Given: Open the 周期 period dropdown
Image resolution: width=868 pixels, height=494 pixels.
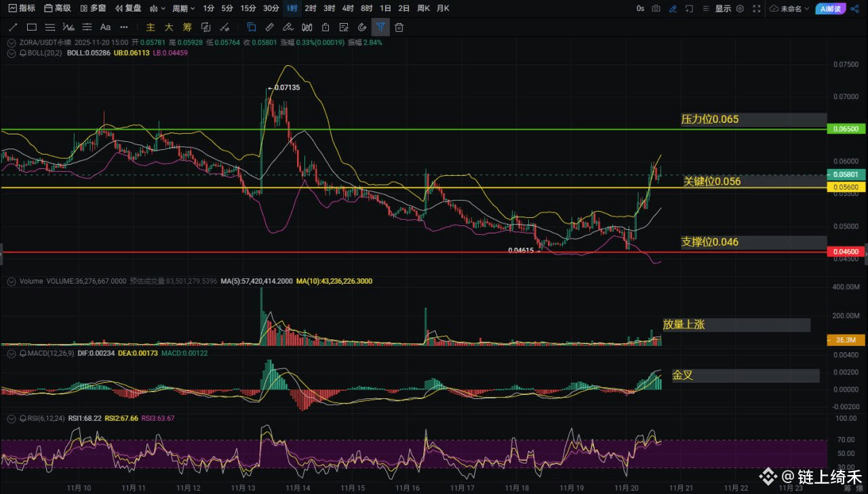Looking at the screenshot, I should [183, 8].
